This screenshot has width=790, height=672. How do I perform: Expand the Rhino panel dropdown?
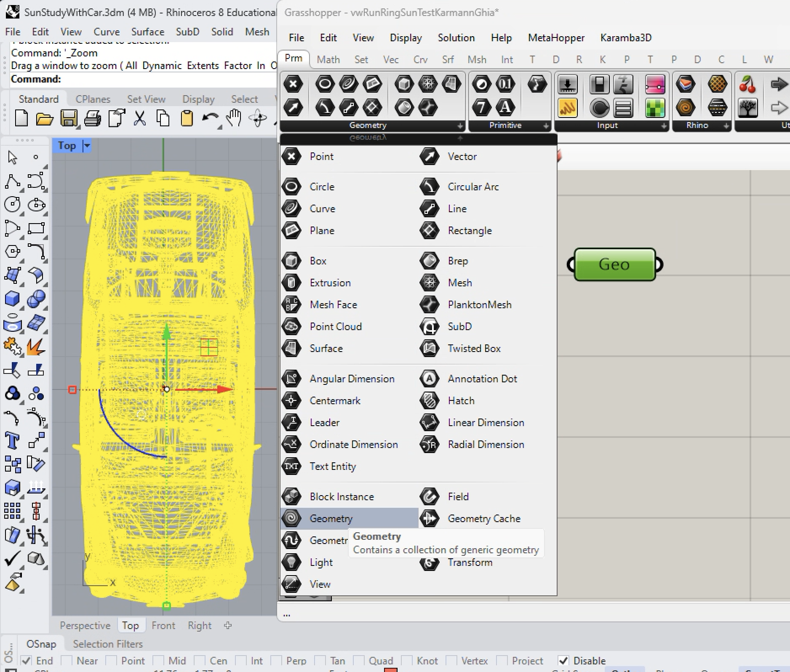click(726, 125)
